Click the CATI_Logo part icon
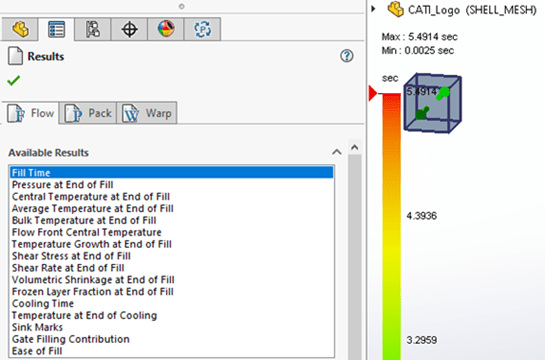Screen dimensions: 545x360 [395, 9]
